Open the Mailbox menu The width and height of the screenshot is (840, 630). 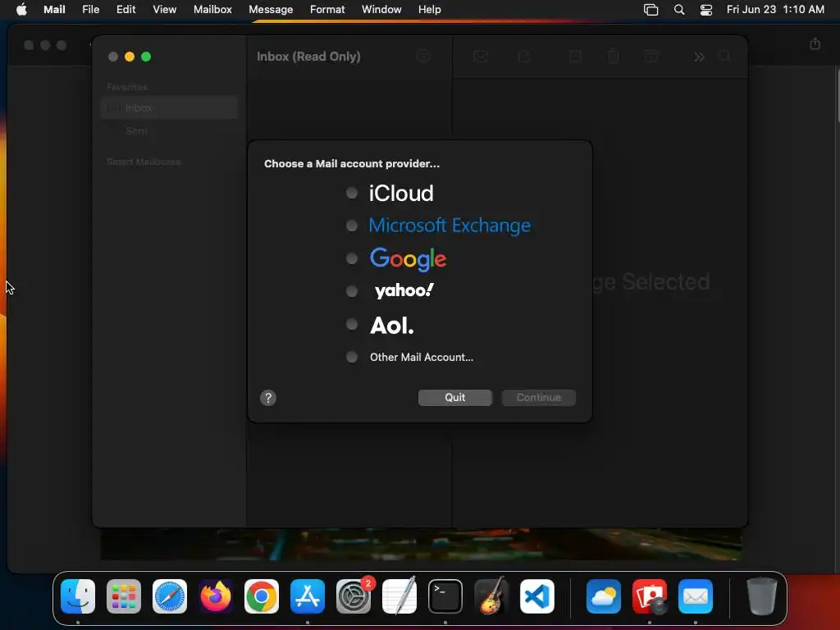pos(212,9)
